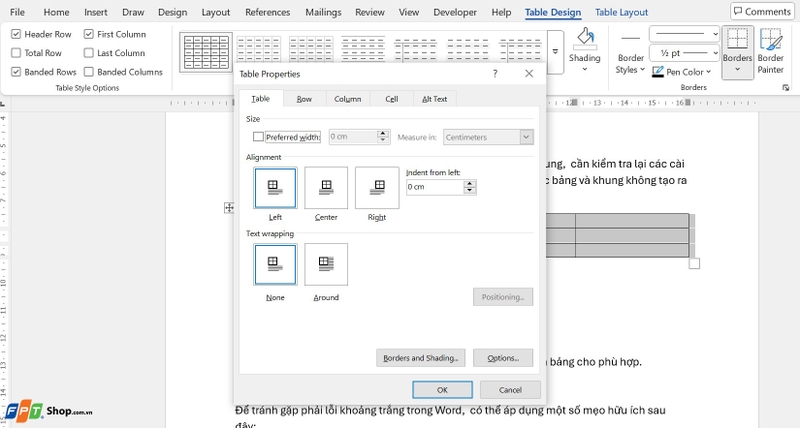This screenshot has width=800, height=428.
Task: Click the Border Styles line preview icon
Action: point(631,38)
